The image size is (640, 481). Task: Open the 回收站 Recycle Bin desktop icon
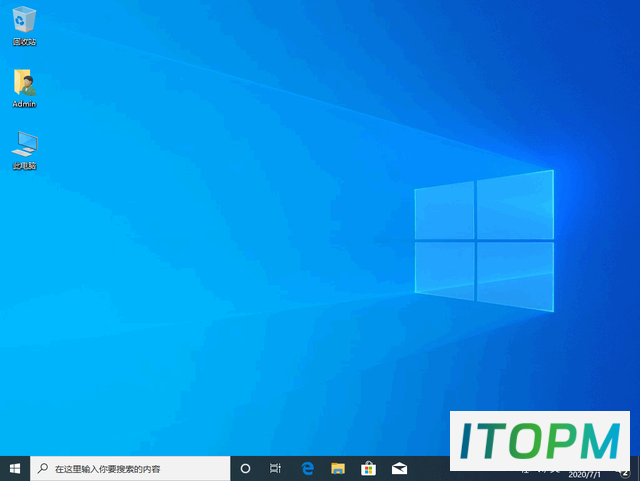pos(24,26)
